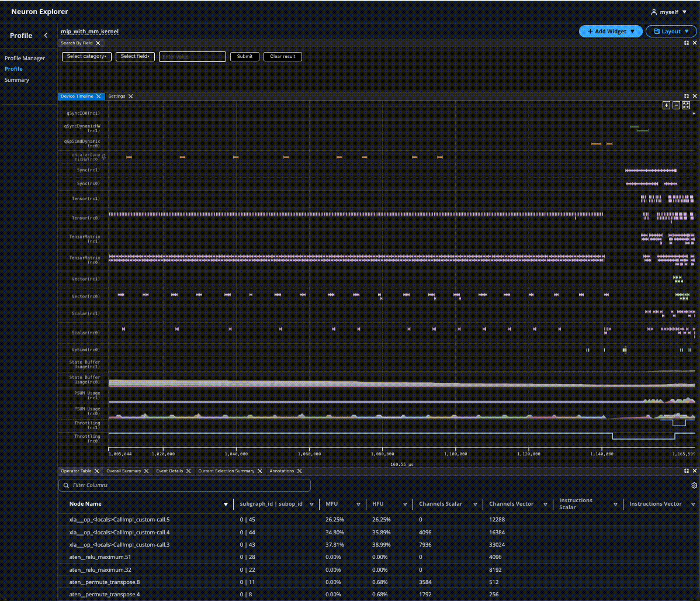Collapse the Profile sidebar with the chevron
The image size is (700, 601).
click(x=46, y=36)
